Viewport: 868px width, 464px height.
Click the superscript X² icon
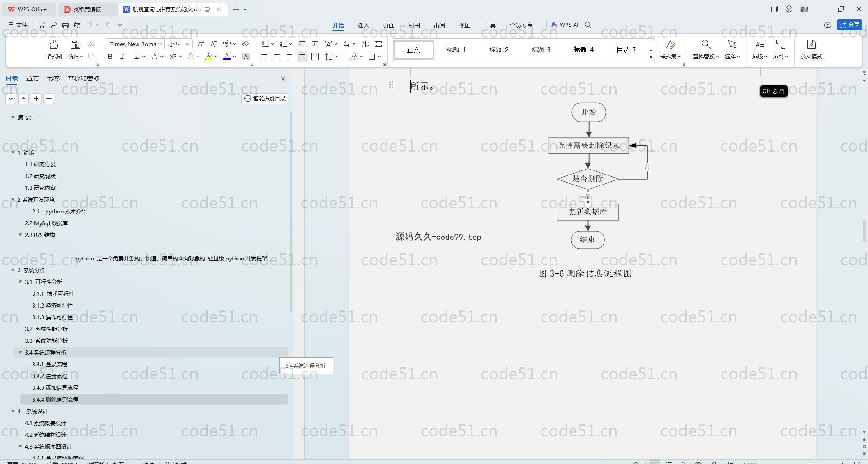173,57
